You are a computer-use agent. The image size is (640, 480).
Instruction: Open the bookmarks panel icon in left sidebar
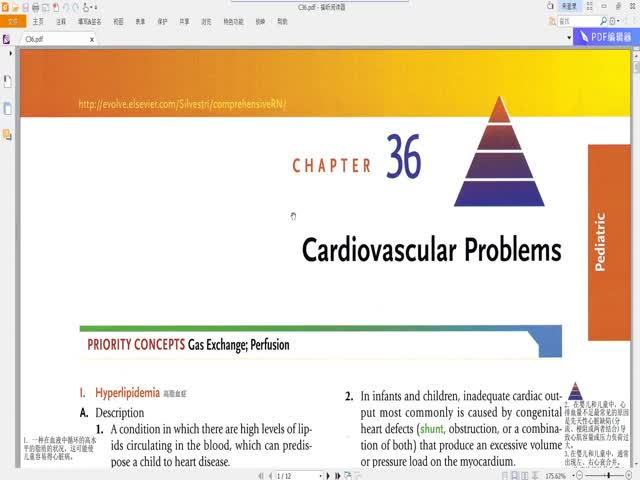pyautogui.click(x=7, y=81)
